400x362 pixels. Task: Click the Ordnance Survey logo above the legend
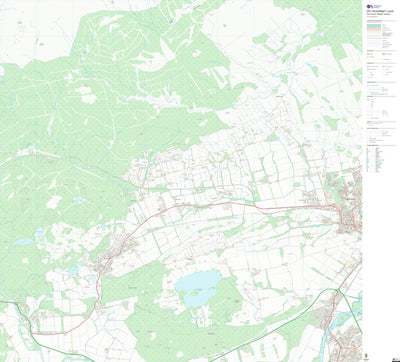tap(374, 6)
